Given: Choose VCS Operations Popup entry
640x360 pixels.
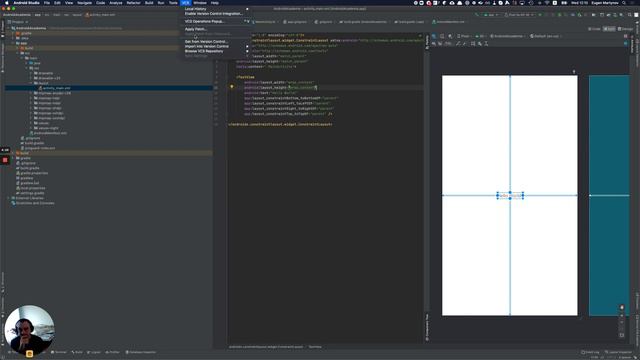Looking at the screenshot, I should pyautogui.click(x=216, y=21).
